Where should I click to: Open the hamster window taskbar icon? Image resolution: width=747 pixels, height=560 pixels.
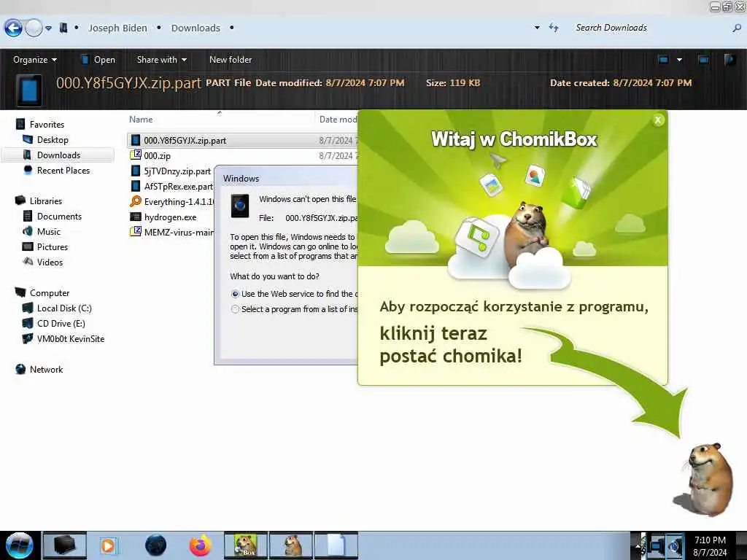tap(291, 545)
